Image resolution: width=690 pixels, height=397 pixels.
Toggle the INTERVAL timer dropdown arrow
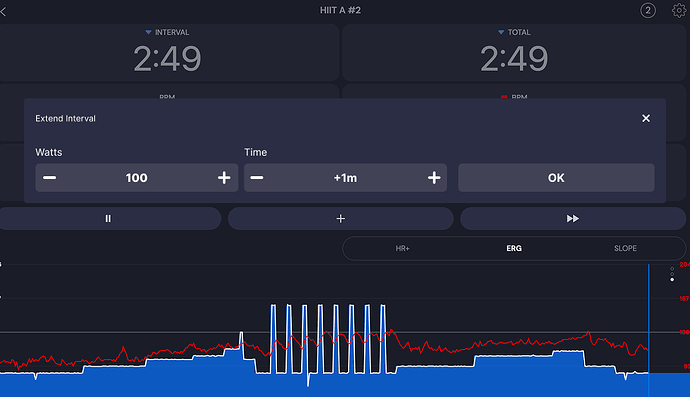(148, 32)
